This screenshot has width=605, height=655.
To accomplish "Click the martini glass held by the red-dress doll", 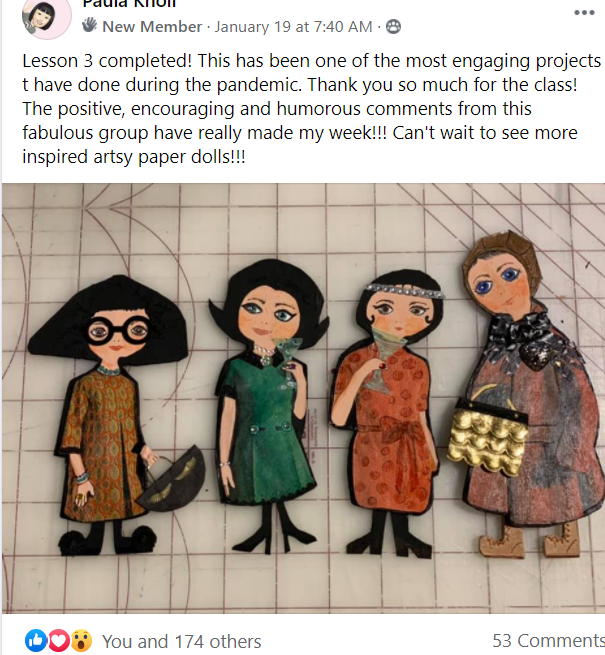I will click(x=383, y=360).
